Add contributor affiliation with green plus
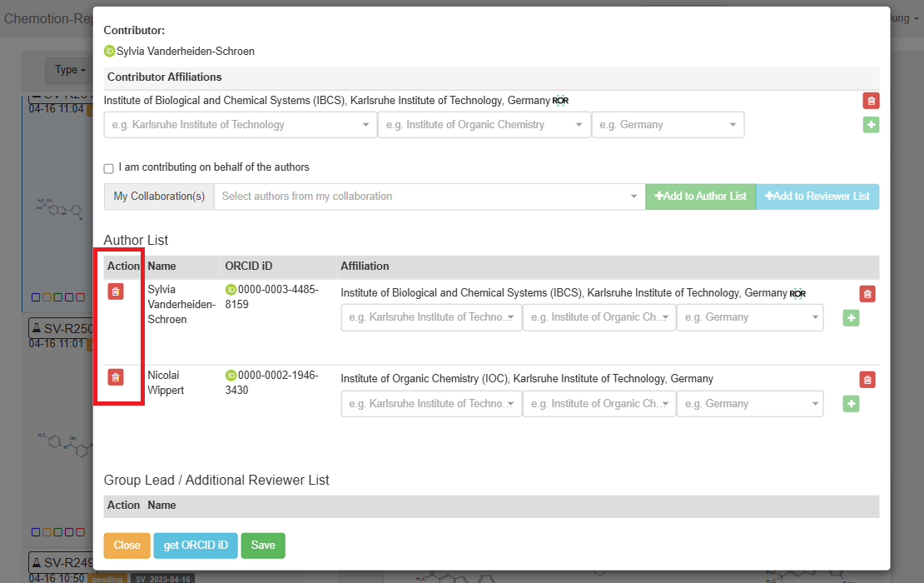This screenshot has width=924, height=583. (x=871, y=125)
